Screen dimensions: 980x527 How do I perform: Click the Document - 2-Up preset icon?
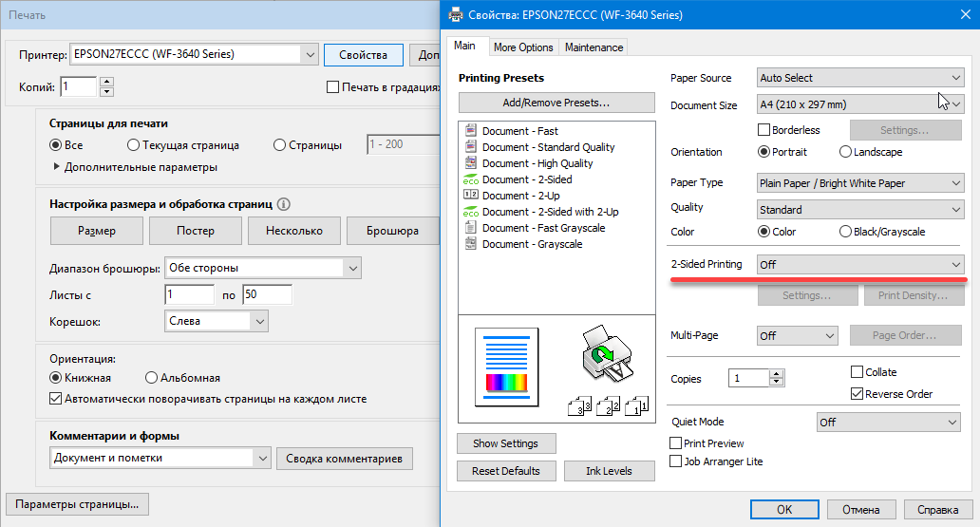(x=470, y=196)
